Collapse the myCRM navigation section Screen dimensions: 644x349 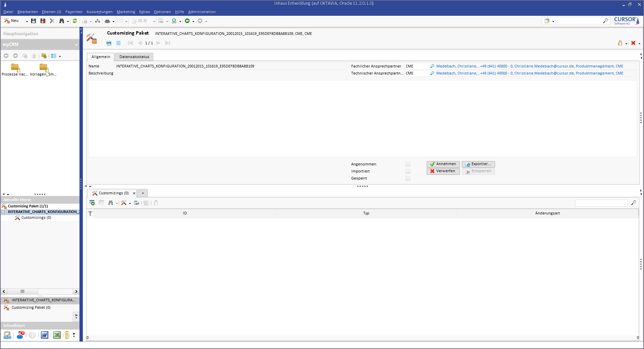tap(76, 45)
